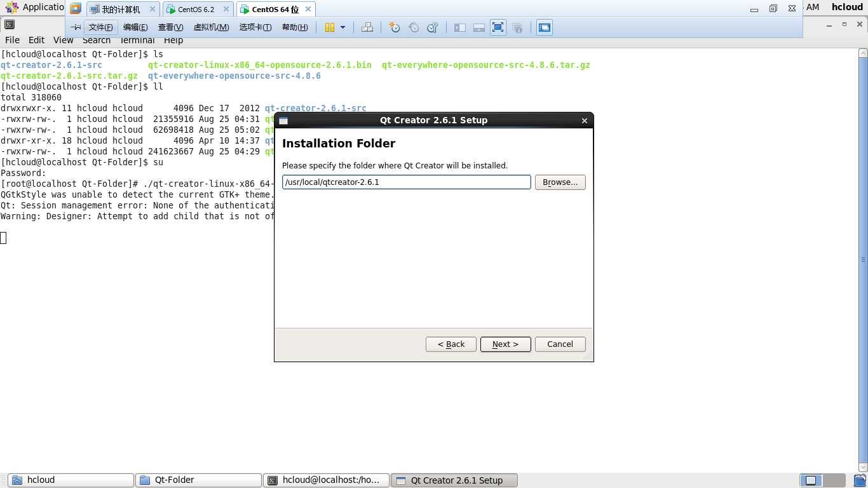868x488 pixels.
Task: Open the 编辑(E) menu
Action: (135, 27)
